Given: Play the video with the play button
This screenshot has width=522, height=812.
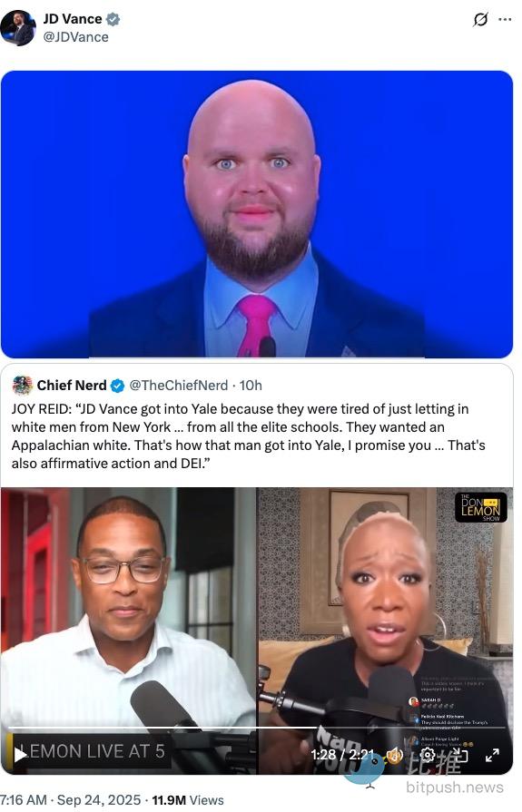Looking at the screenshot, I should (x=20, y=755).
